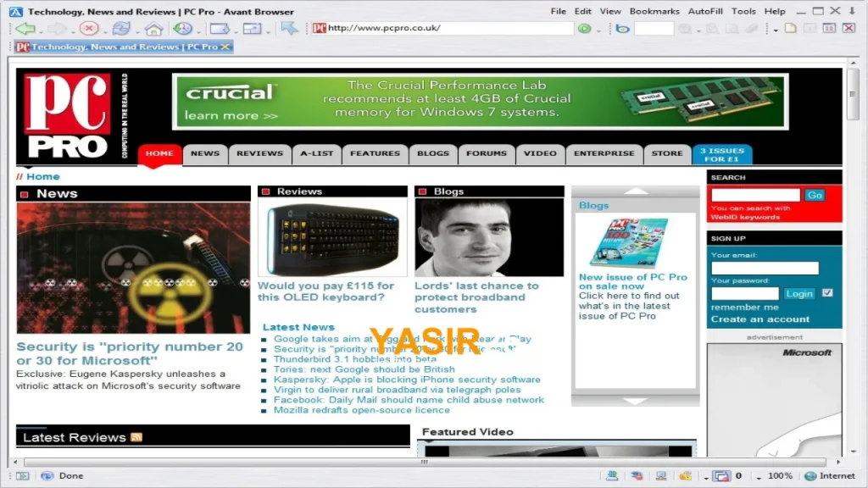The image size is (868, 488).
Task: Click the blank new page toolbar icon
Action: pos(791,28)
